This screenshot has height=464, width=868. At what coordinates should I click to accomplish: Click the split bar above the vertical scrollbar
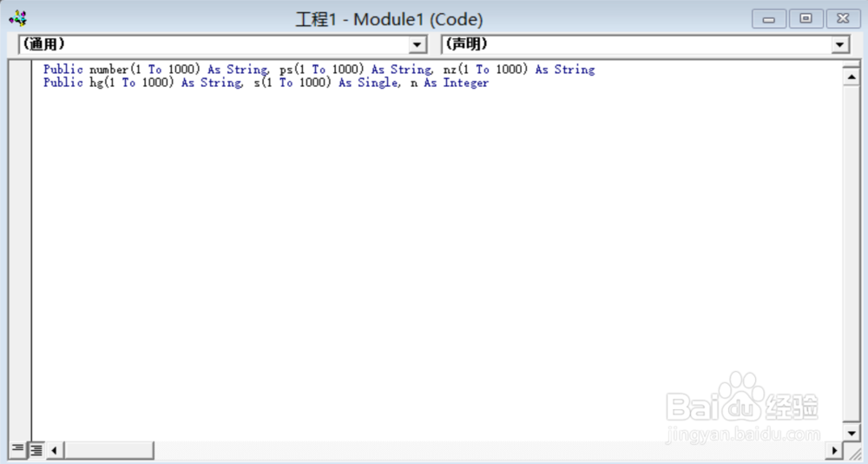852,63
